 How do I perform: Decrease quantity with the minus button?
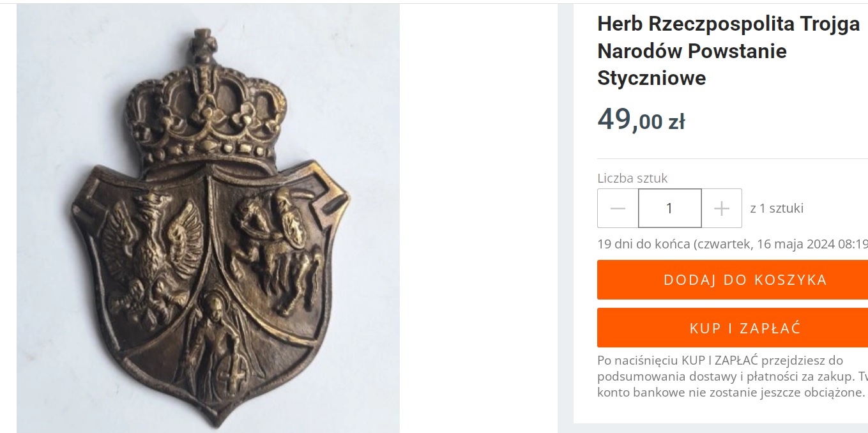[618, 208]
